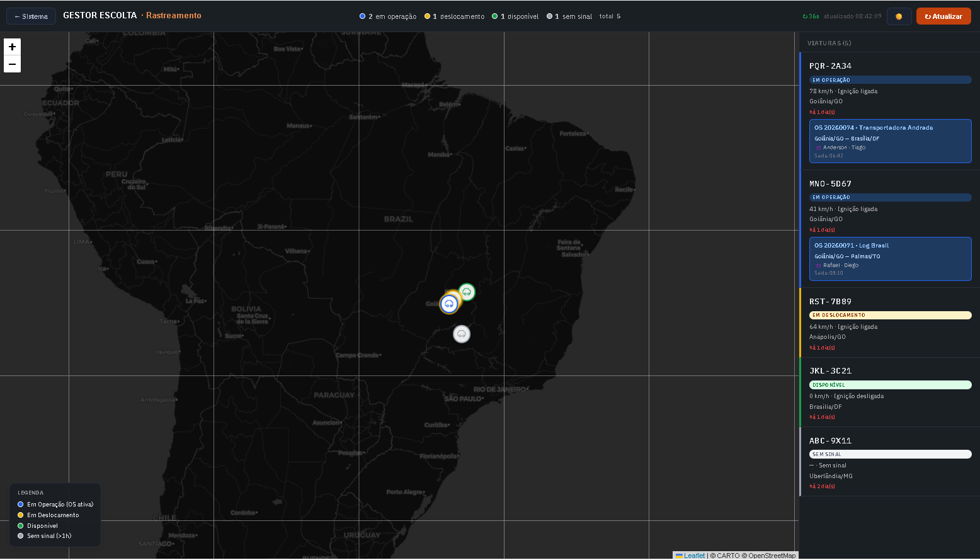Click the GESTOR ESCOLTA title
The width and height of the screenshot is (980, 560).
click(100, 16)
